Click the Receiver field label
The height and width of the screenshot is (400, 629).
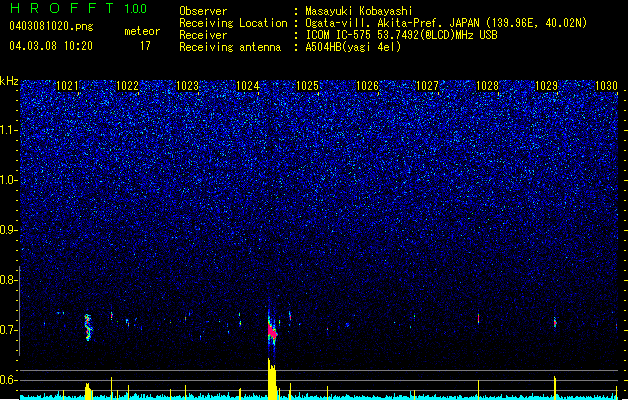203,35
